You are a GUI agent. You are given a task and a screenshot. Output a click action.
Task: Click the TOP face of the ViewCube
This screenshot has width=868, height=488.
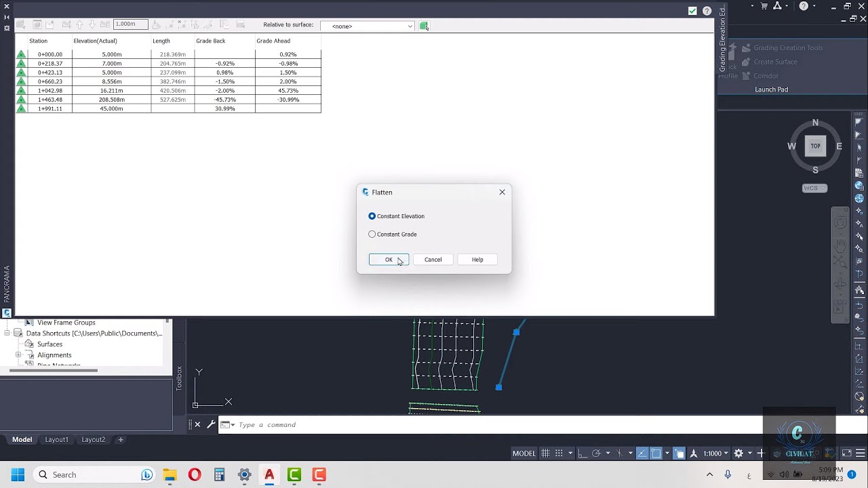tap(815, 146)
